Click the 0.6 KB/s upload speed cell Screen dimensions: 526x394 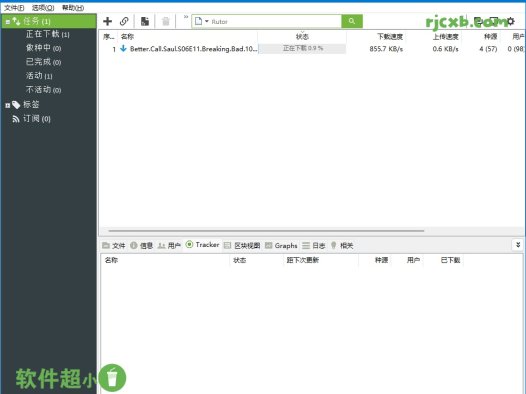click(445, 49)
